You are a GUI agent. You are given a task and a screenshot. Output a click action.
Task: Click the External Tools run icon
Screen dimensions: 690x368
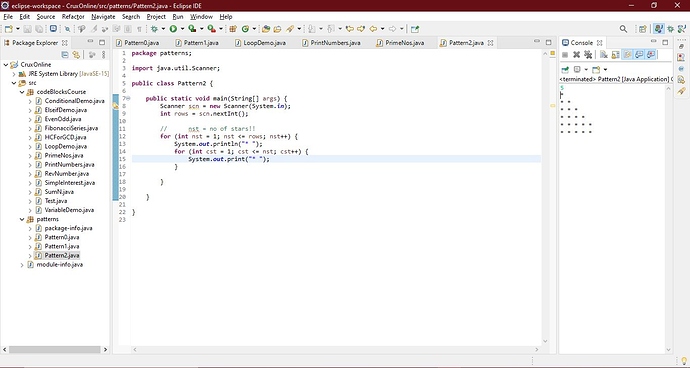[211, 29]
